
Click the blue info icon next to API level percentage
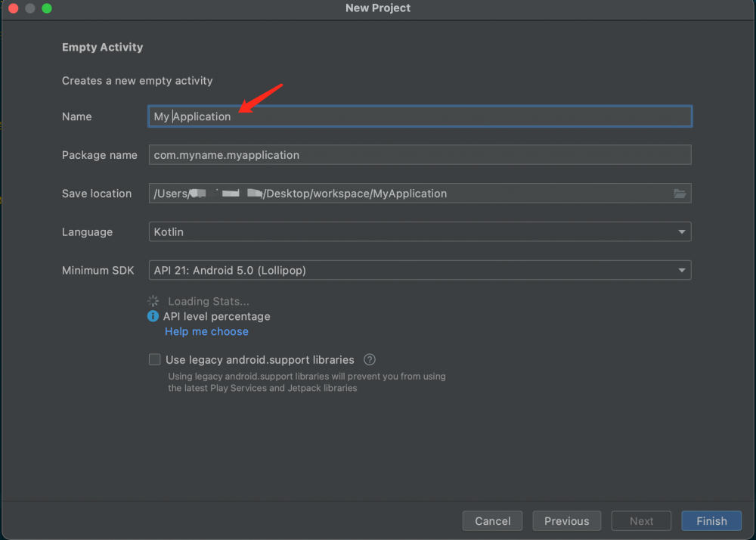coord(153,316)
